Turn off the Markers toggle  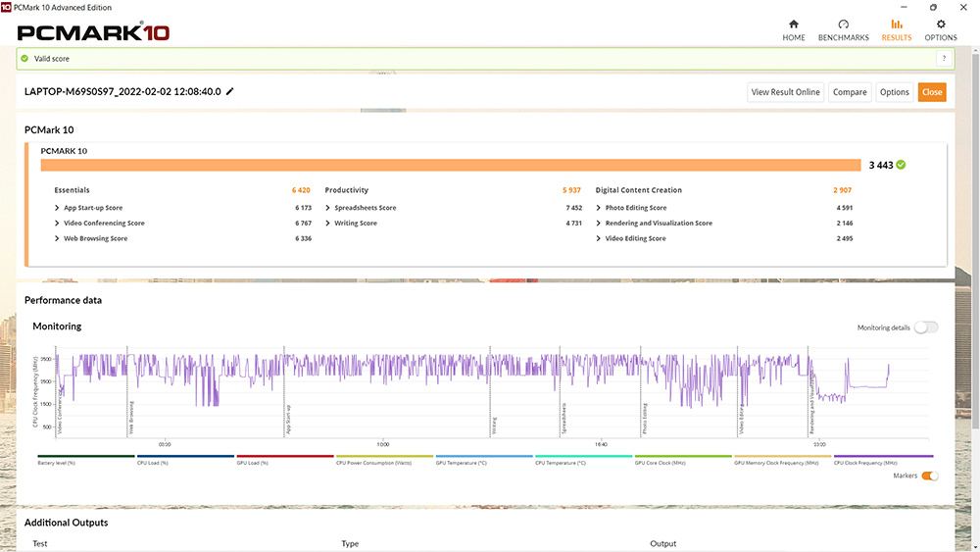[930, 476]
